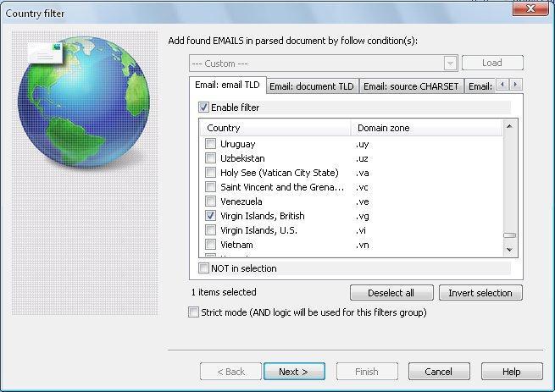This screenshot has height=392, width=555.
Task: Check the Uzbekistan checkbox
Action: 211,158
